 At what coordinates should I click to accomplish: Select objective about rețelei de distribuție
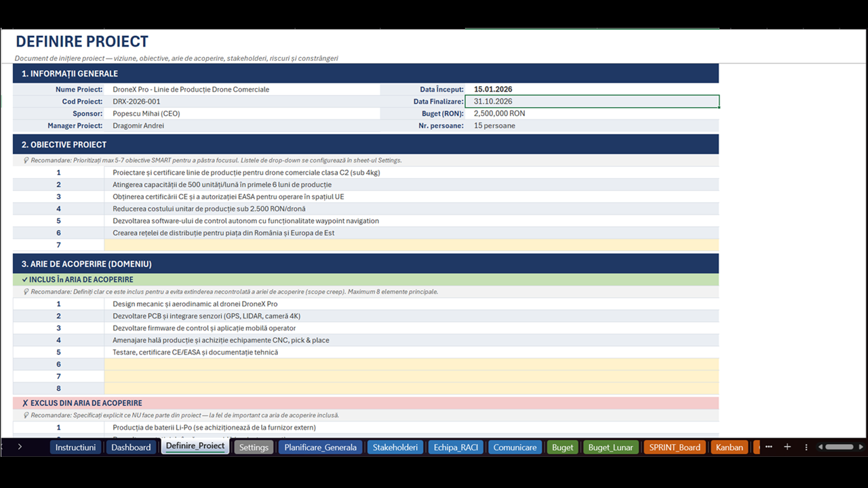tap(412, 233)
